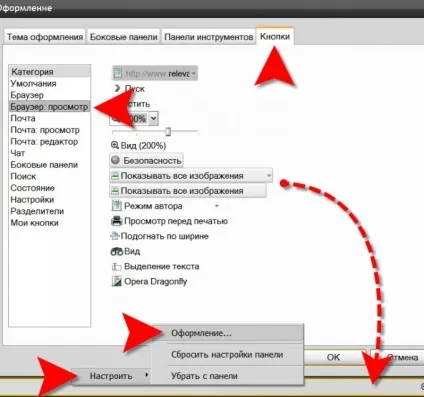Click the second Показывать все изображения button
The width and height of the screenshot is (424, 397).
pyautogui.click(x=188, y=191)
